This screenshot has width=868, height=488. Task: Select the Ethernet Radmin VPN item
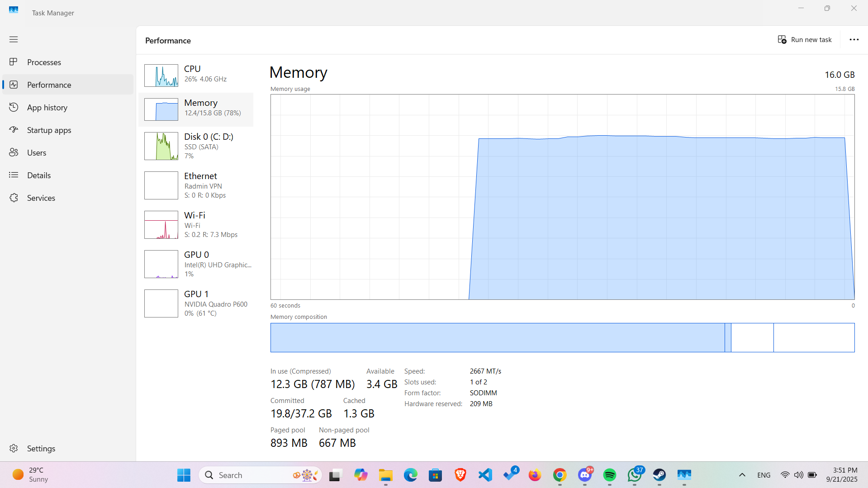(196, 185)
